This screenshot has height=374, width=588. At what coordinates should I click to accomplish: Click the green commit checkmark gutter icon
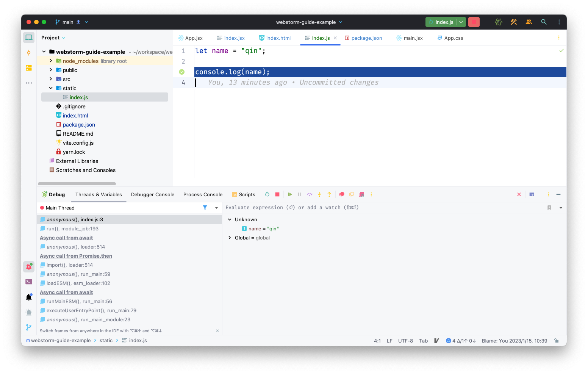click(182, 72)
